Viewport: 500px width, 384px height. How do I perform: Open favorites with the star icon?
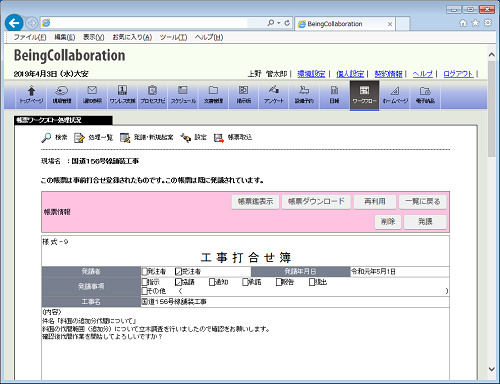click(x=475, y=23)
